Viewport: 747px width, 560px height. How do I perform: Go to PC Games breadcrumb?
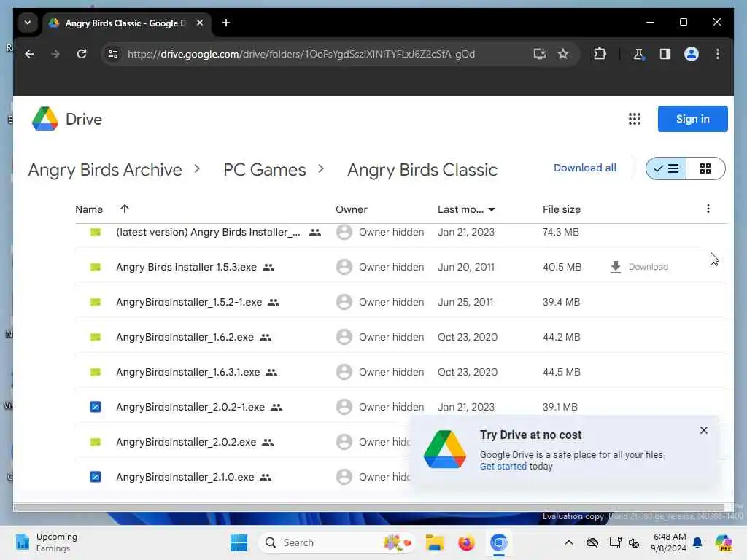264,169
